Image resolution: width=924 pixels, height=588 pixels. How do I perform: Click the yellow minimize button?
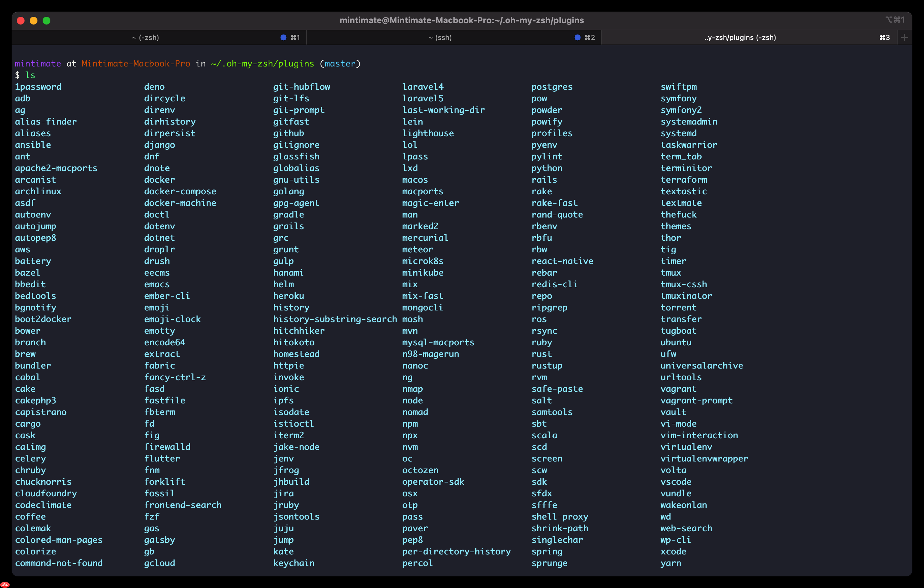[34, 21]
